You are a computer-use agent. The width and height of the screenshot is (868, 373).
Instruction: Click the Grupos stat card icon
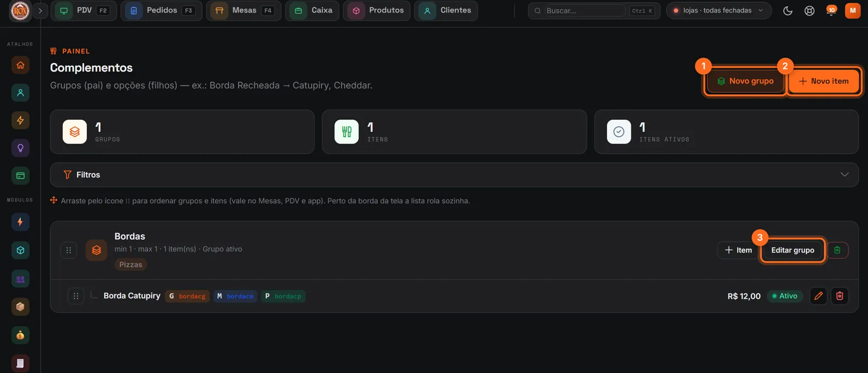click(x=75, y=132)
